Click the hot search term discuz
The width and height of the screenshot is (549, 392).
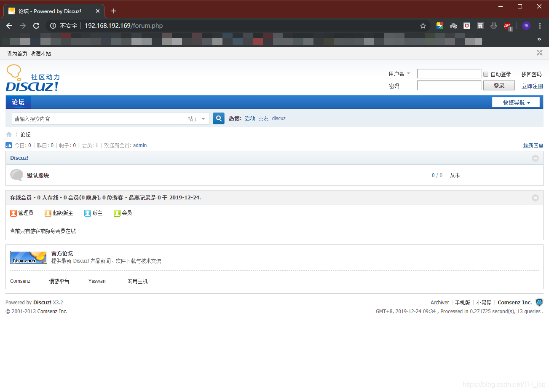pyautogui.click(x=279, y=118)
